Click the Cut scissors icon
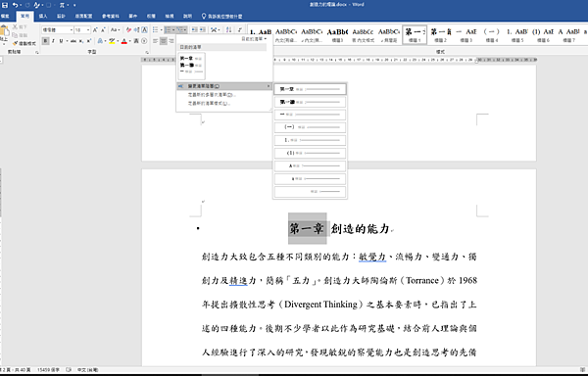Viewport: 588px width, 376px height. [16, 27]
